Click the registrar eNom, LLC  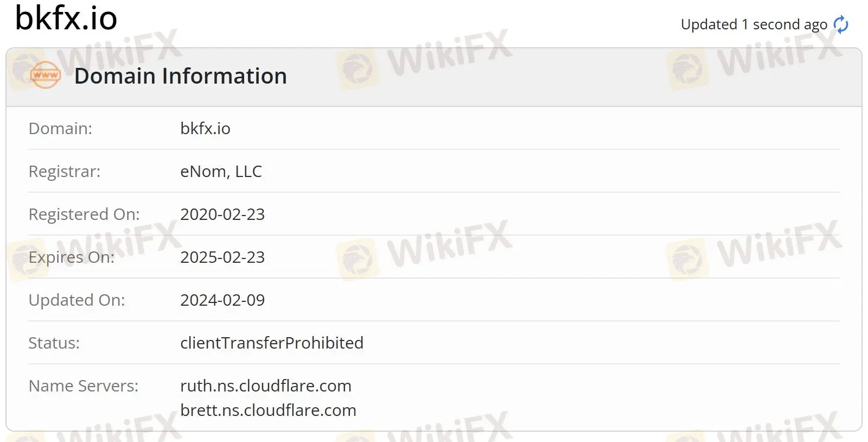[221, 172]
